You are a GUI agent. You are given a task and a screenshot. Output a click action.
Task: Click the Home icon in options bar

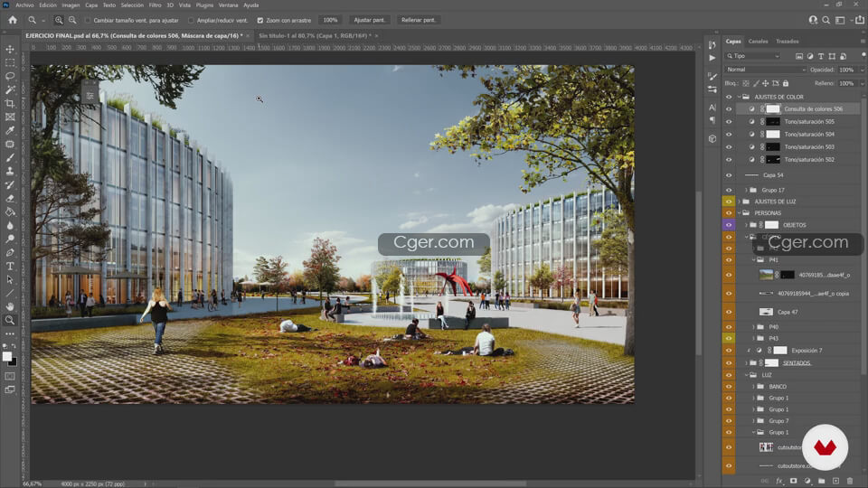point(13,20)
